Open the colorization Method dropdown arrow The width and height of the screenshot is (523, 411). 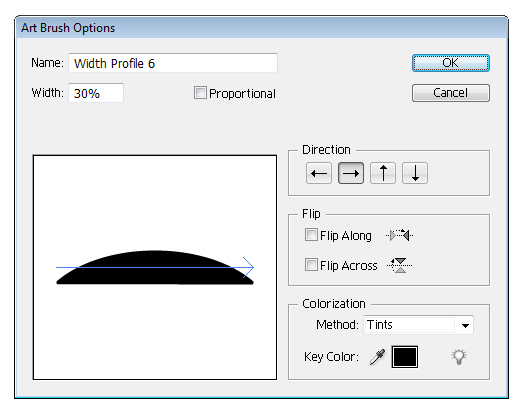click(x=465, y=325)
